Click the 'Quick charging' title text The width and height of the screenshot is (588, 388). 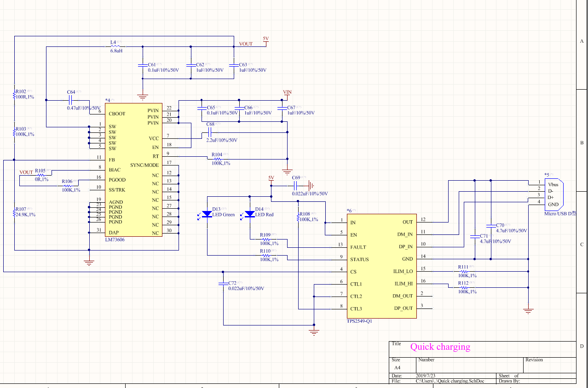coord(440,347)
